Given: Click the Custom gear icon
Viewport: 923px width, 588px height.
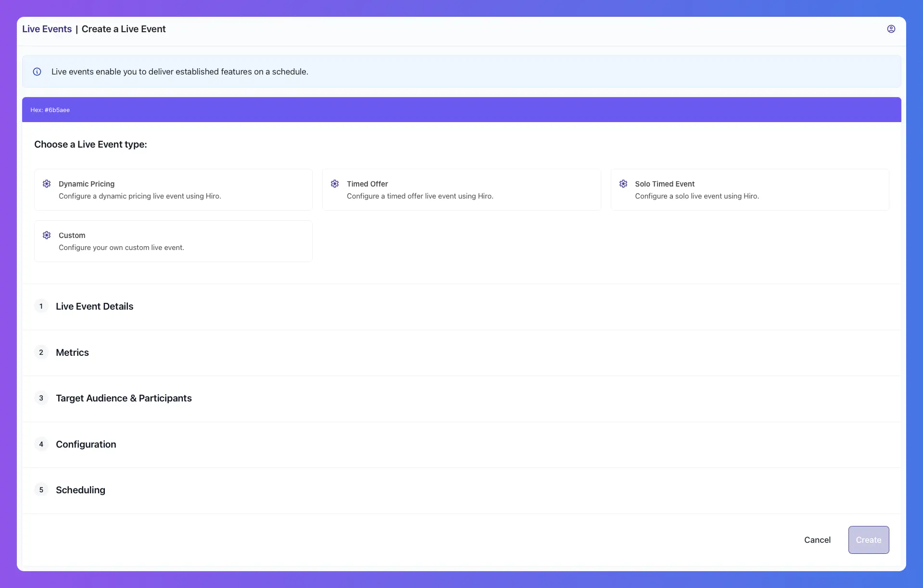Looking at the screenshot, I should click(x=47, y=235).
